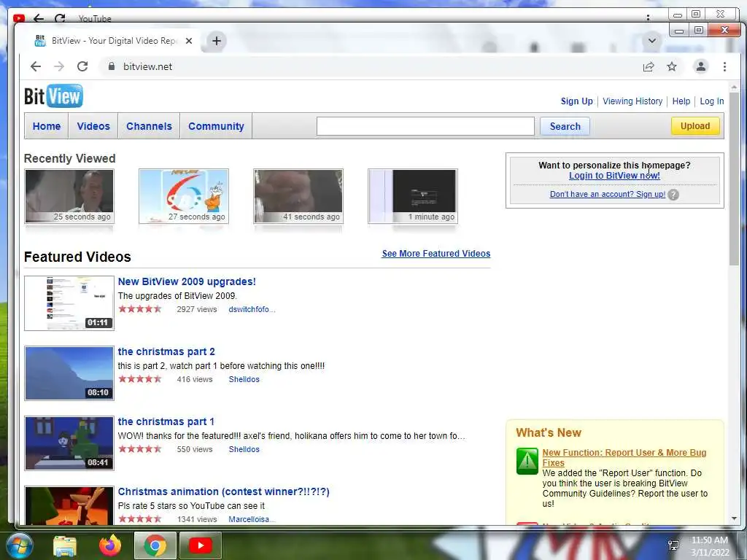Open recently viewed video from 1 minute ago
This screenshot has height=560, width=747.
(x=413, y=196)
